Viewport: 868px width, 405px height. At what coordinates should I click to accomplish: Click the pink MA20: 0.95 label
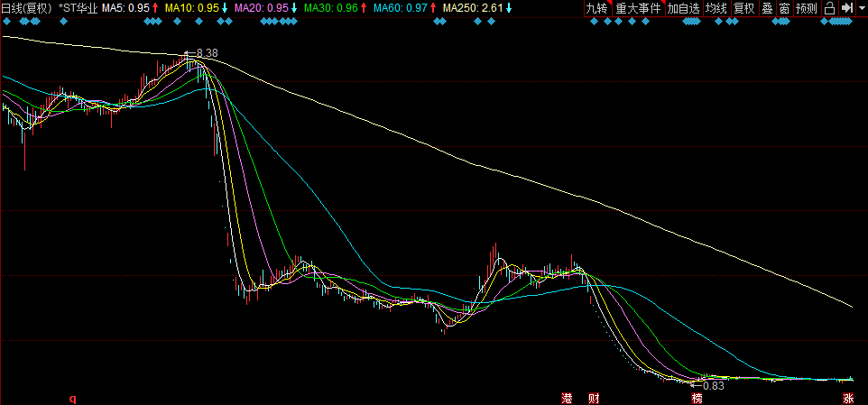[x=262, y=8]
